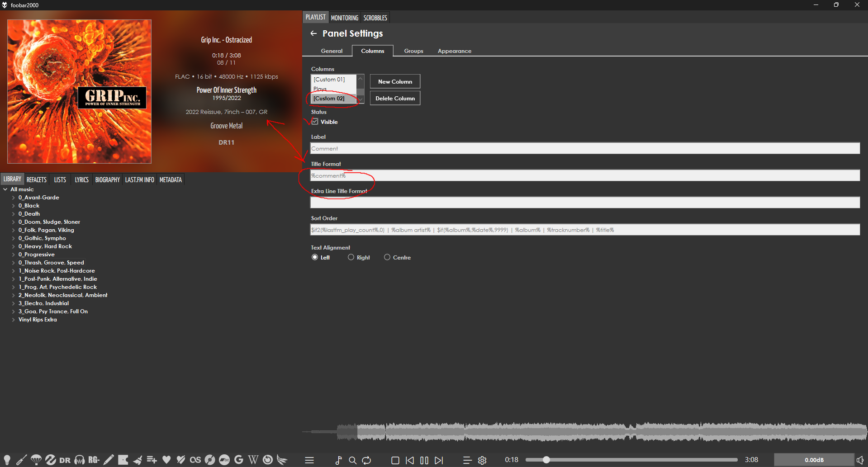
Task: Select Centre text alignment
Action: point(387,257)
